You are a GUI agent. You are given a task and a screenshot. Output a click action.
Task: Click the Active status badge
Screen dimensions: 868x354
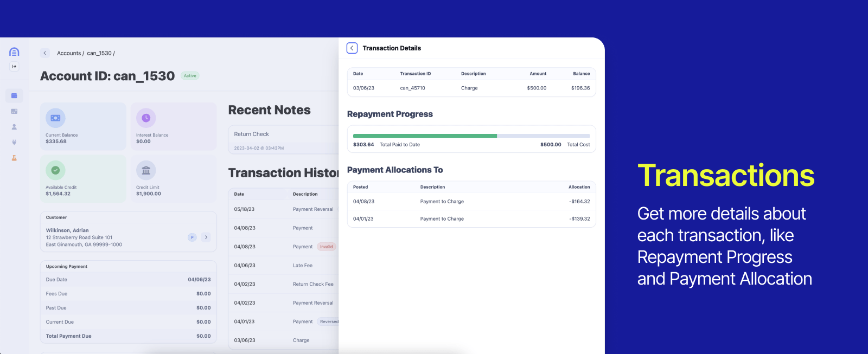click(190, 76)
